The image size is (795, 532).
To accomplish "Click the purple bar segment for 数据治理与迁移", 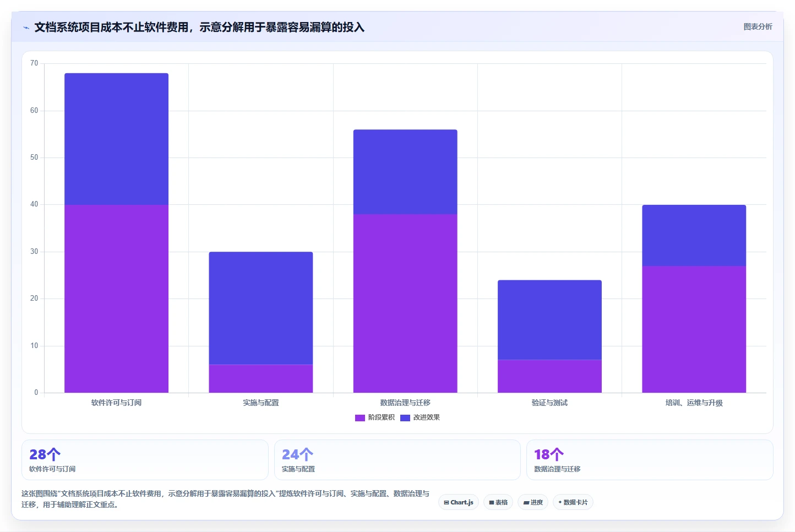I will [405, 303].
